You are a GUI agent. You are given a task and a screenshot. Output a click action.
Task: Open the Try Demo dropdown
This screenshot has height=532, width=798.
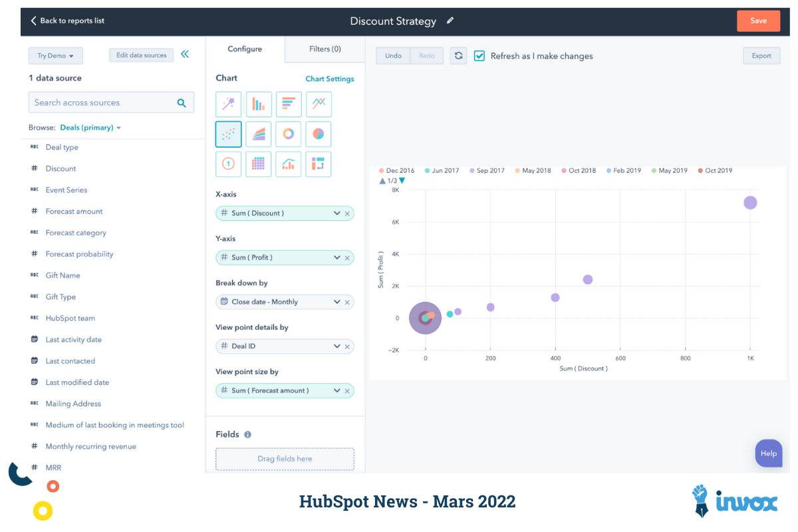coord(55,56)
